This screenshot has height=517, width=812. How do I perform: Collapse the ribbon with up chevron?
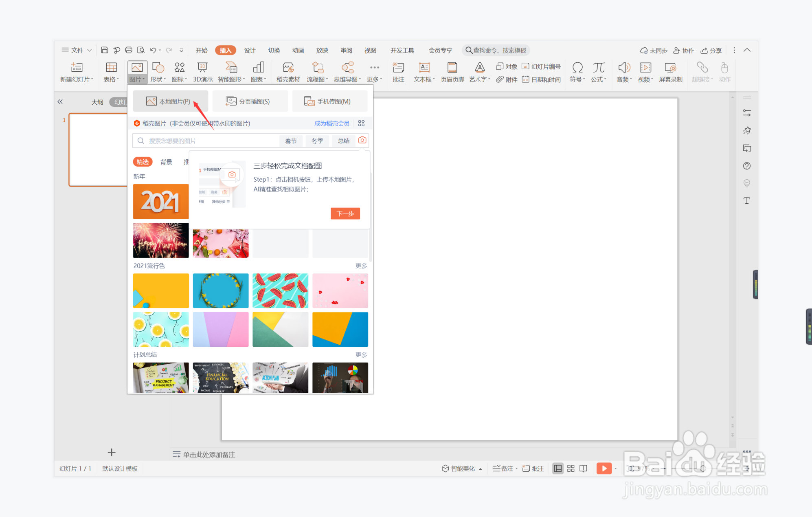747,50
